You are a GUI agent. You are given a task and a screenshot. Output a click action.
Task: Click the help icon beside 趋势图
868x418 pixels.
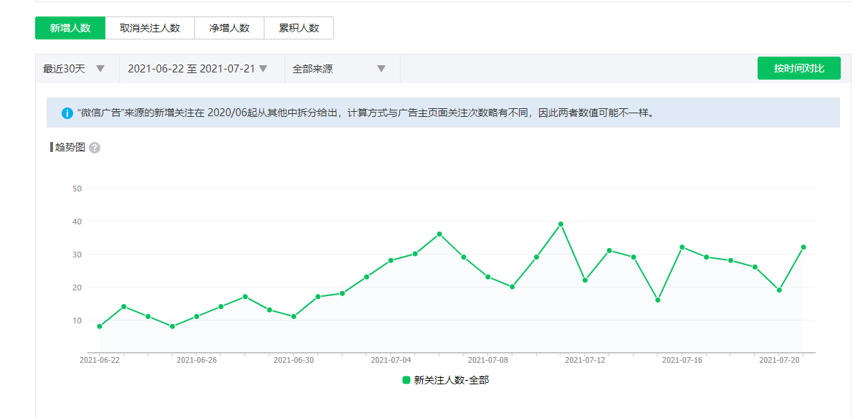pyautogui.click(x=95, y=148)
